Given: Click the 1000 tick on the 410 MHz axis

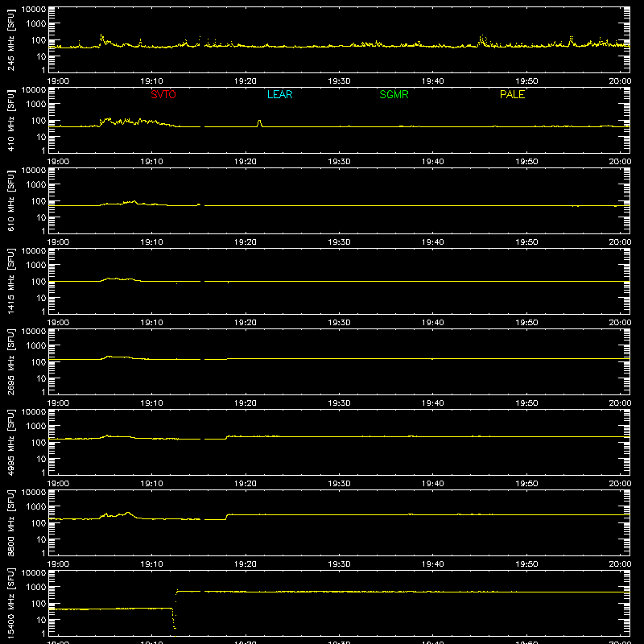Looking at the screenshot, I should coord(36,105).
